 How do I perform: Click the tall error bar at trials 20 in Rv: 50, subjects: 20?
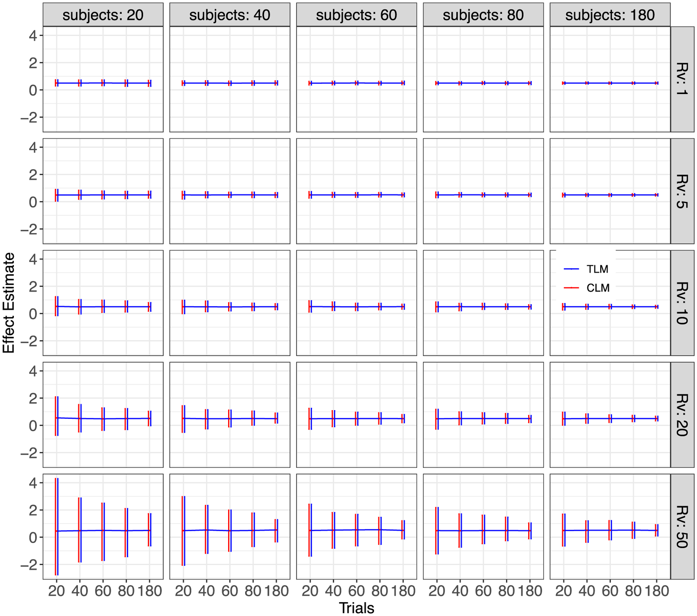(x=57, y=527)
